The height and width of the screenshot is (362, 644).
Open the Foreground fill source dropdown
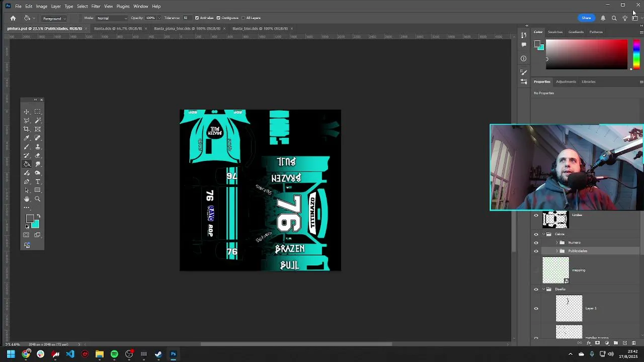click(x=54, y=19)
